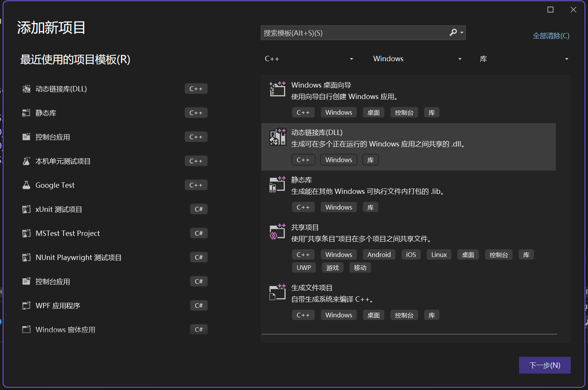This screenshot has width=588, height=390.
Task: Click the Google Test flask icon
Action: tap(26, 185)
